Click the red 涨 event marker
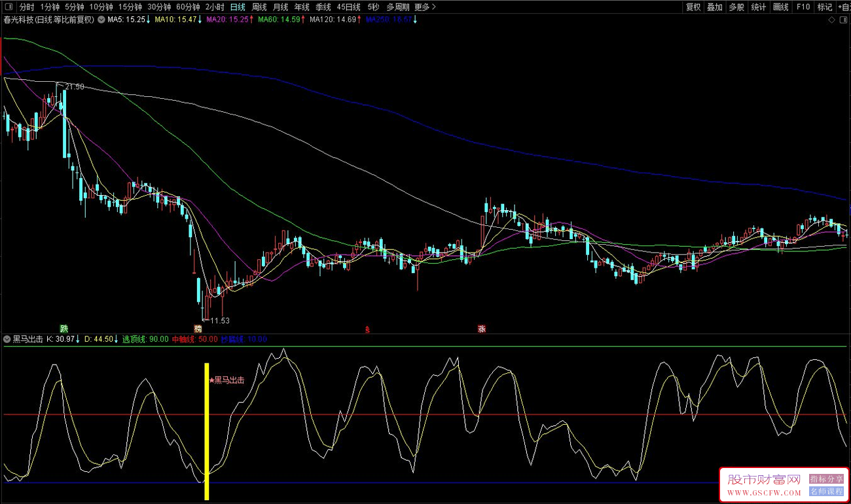 pyautogui.click(x=482, y=329)
